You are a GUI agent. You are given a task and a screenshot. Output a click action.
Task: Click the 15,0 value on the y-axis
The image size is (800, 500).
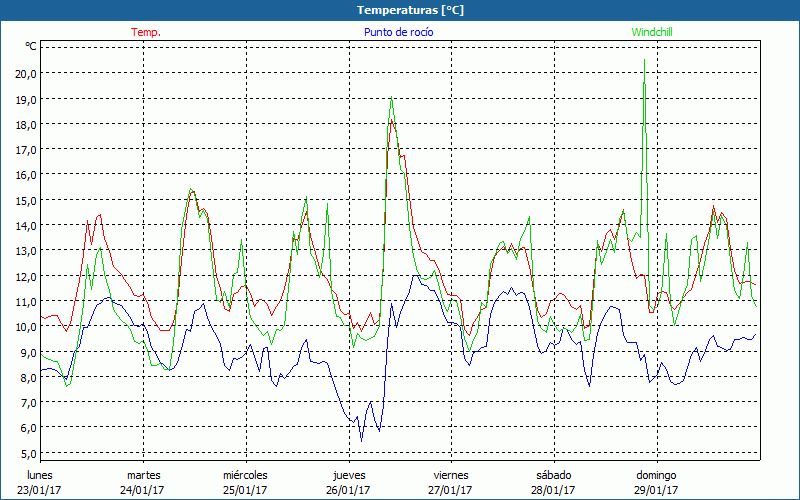(25, 200)
